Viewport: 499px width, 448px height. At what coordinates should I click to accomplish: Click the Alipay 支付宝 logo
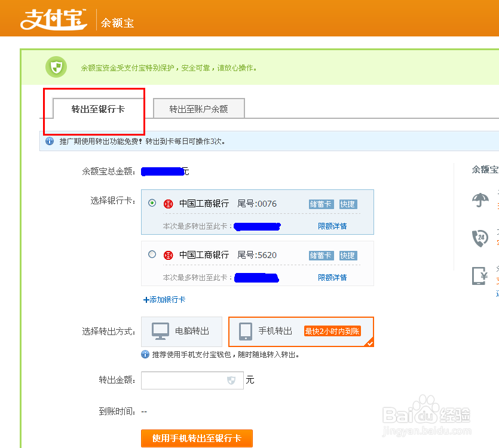tap(54, 19)
